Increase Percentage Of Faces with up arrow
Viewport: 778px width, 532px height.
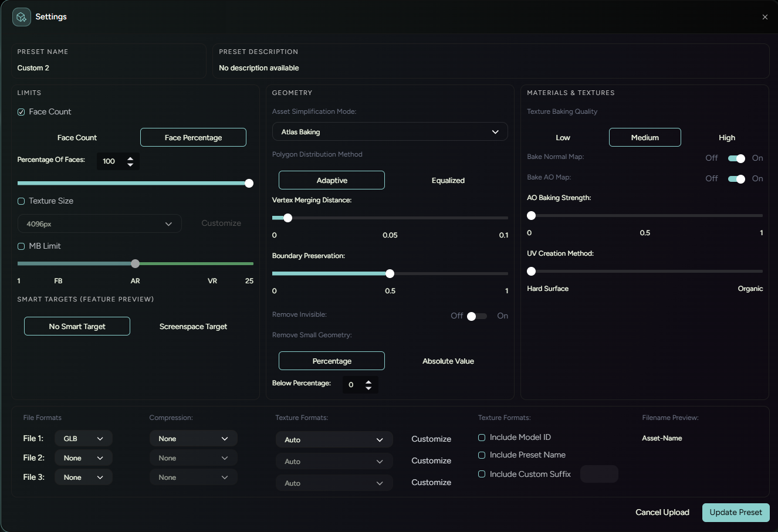[x=130, y=158]
